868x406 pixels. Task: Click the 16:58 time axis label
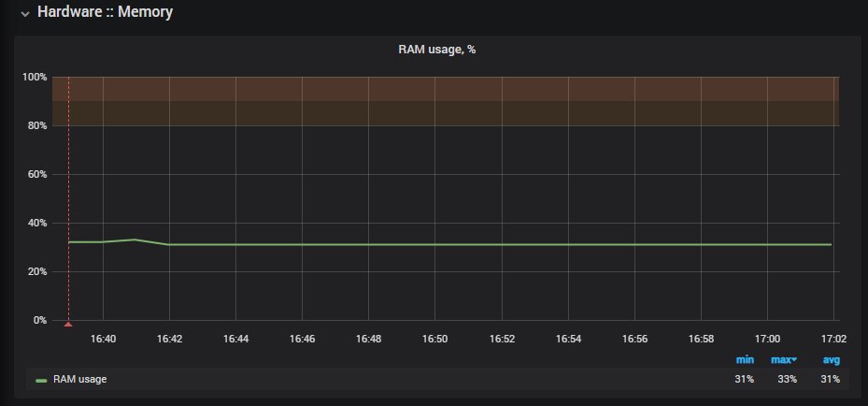point(702,339)
